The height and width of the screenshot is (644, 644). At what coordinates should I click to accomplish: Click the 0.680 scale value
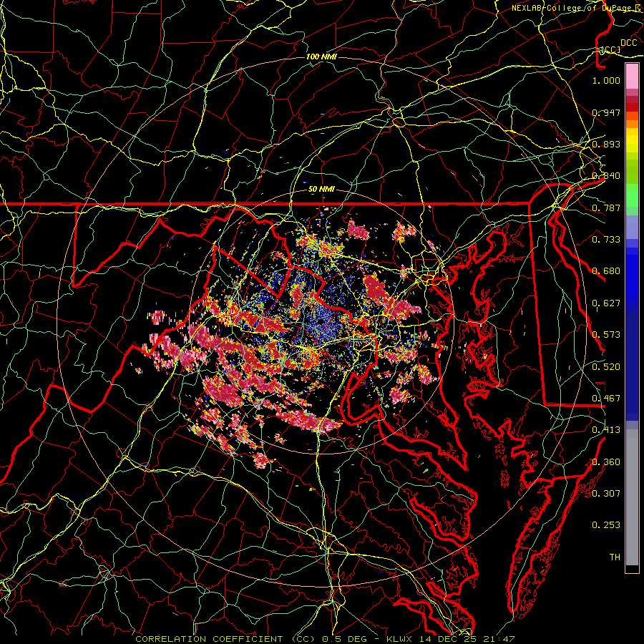tap(606, 271)
